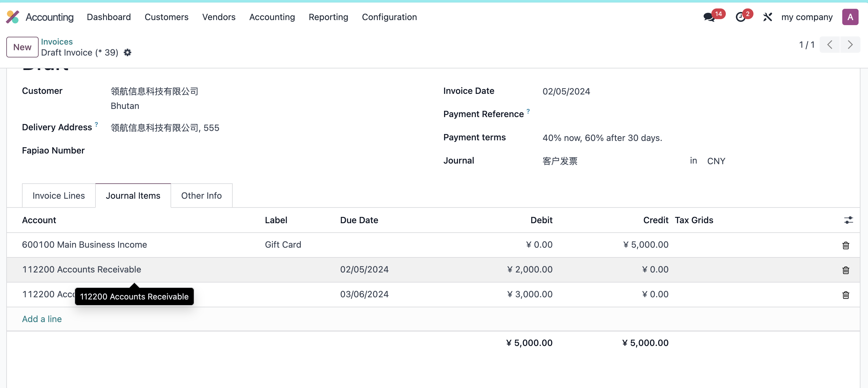
Task: Open the activities clock icon
Action: [740, 17]
